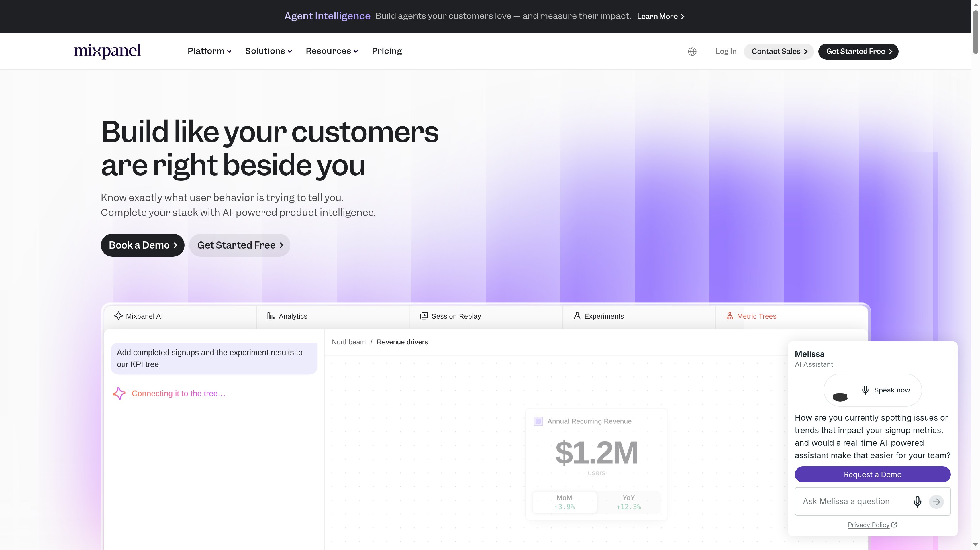Open the Pricing page

(387, 51)
